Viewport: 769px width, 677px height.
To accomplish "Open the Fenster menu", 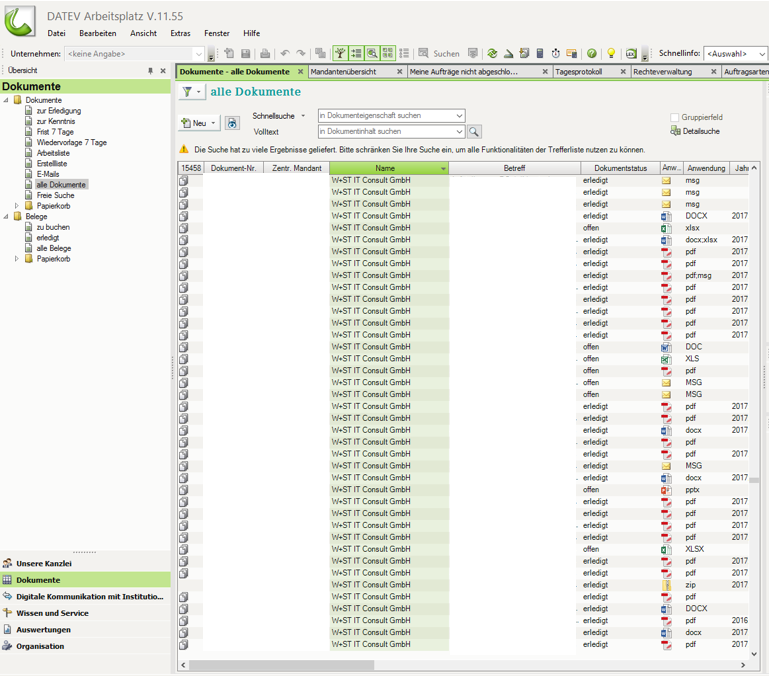I will 217,33.
